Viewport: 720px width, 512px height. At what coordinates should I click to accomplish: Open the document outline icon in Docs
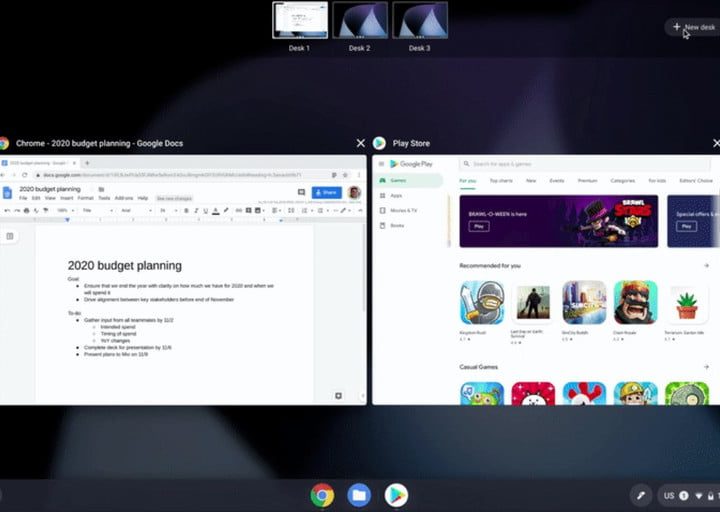pos(10,236)
